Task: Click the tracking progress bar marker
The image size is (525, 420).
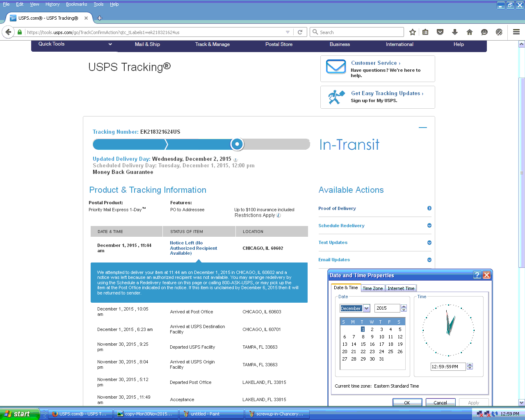Action: [237, 144]
